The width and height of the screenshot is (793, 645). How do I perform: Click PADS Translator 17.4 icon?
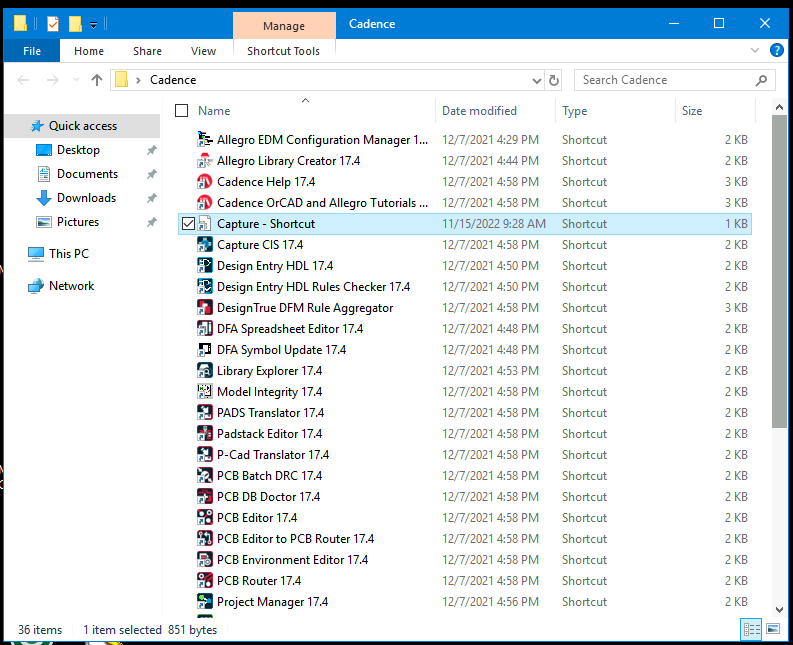pos(204,413)
